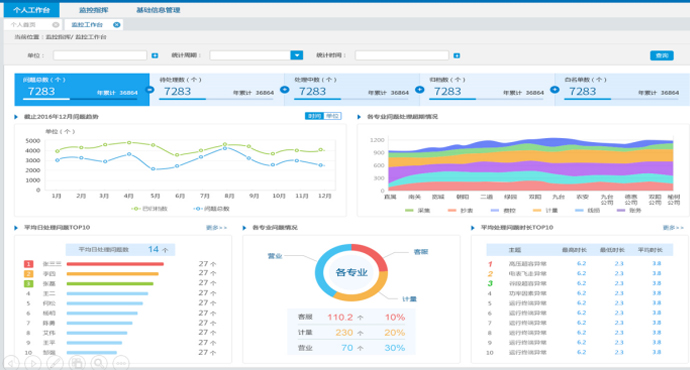Collapse the 各专业问题情况 section triangle

click(244, 228)
